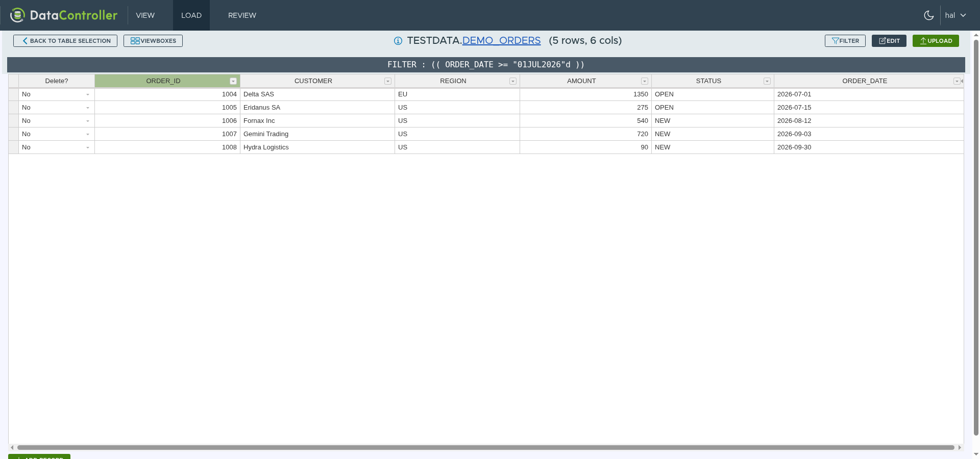The width and height of the screenshot is (980, 459).
Task: Open STATUS column header dropdown arrow
Action: 767,81
